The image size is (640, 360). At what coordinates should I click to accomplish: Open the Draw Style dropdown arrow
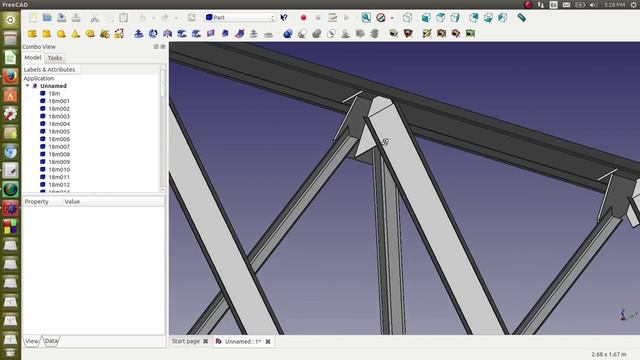tap(392, 18)
